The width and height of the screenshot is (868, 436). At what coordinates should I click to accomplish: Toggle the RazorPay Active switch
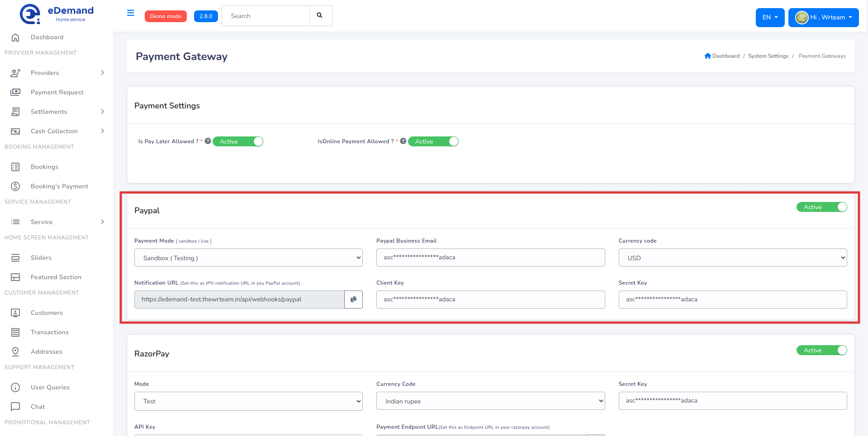pos(822,350)
